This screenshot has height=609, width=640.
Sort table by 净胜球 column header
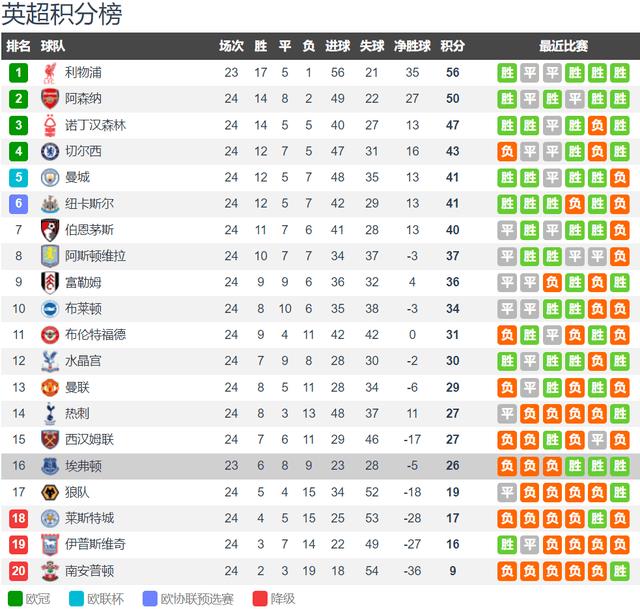(412, 46)
